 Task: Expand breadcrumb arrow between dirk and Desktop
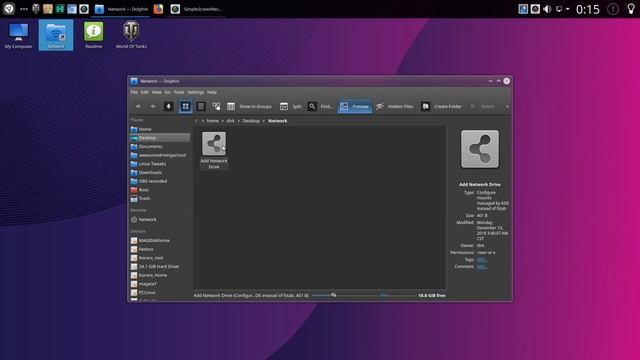click(239, 121)
